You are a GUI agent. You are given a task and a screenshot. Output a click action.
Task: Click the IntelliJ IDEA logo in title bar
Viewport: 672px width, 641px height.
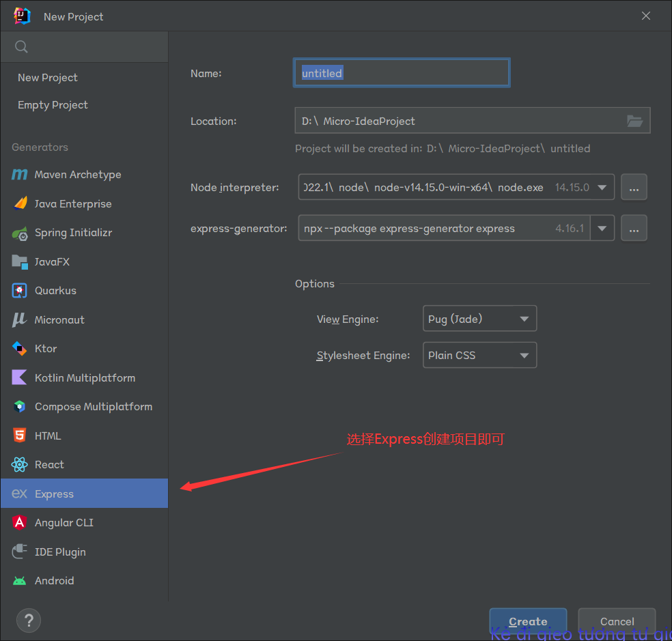point(22,16)
